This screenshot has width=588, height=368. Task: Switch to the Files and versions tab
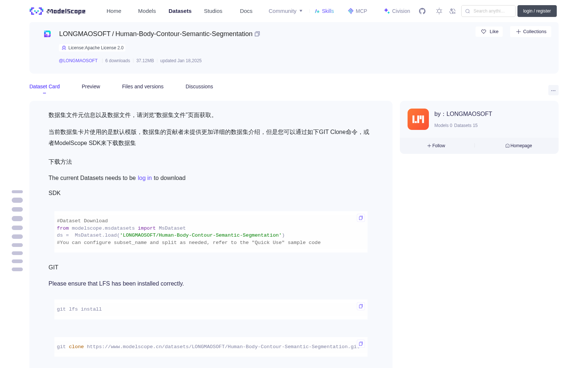143,86
